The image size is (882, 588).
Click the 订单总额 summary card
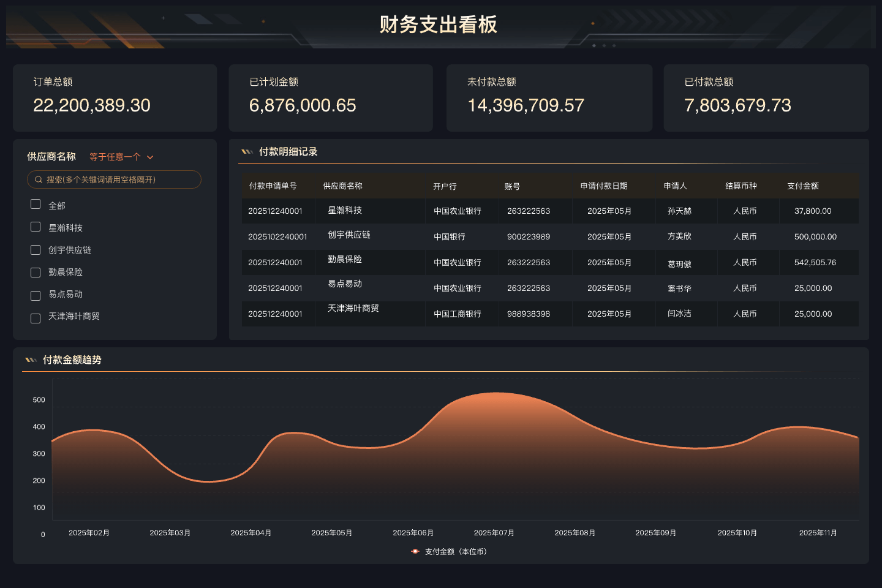(115, 98)
